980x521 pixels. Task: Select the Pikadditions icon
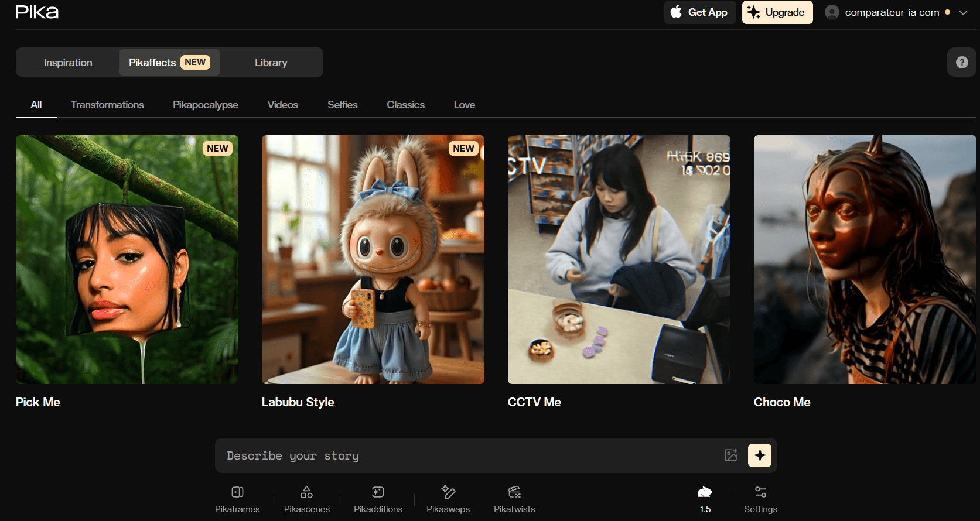378,492
